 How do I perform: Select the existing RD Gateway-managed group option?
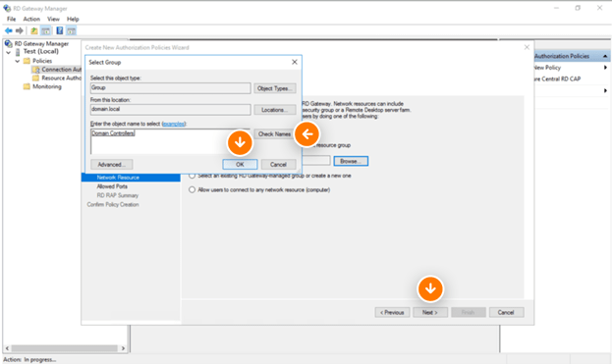(x=192, y=176)
